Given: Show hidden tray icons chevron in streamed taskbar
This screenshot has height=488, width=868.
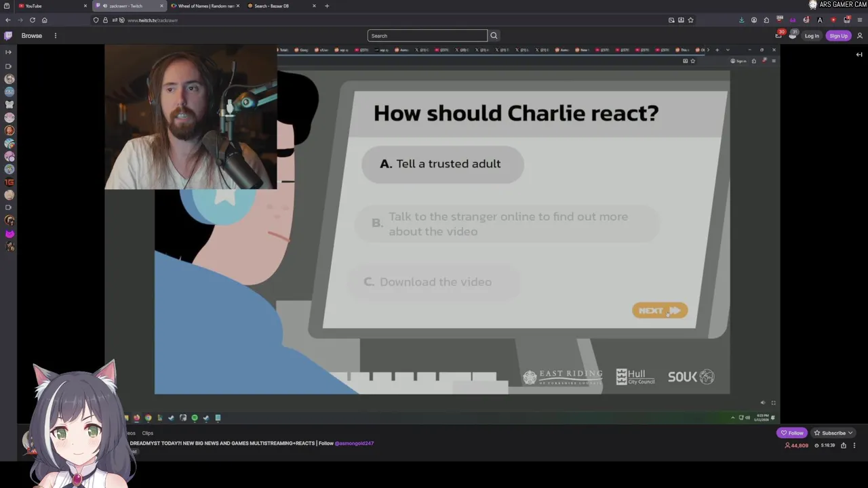Looking at the screenshot, I should pyautogui.click(x=732, y=418).
